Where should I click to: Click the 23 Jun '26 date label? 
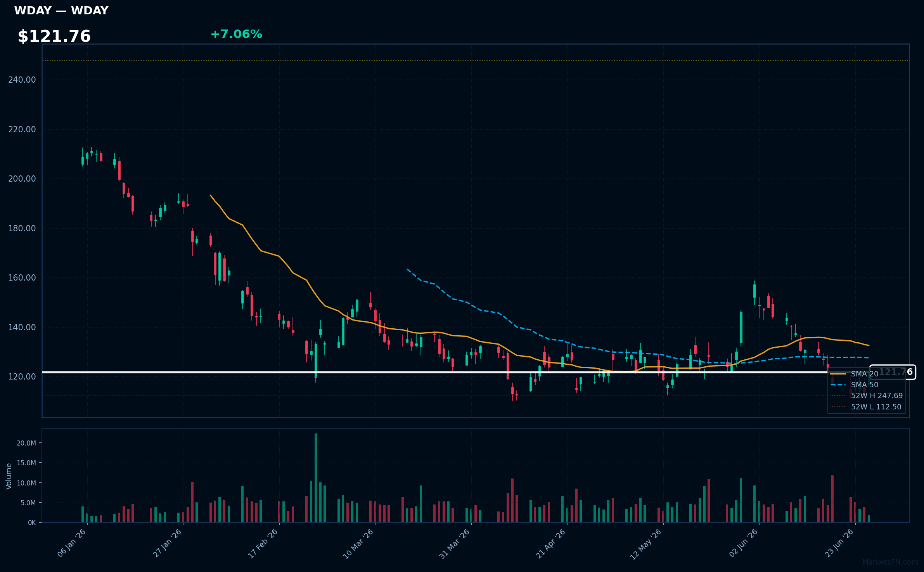[839, 543]
